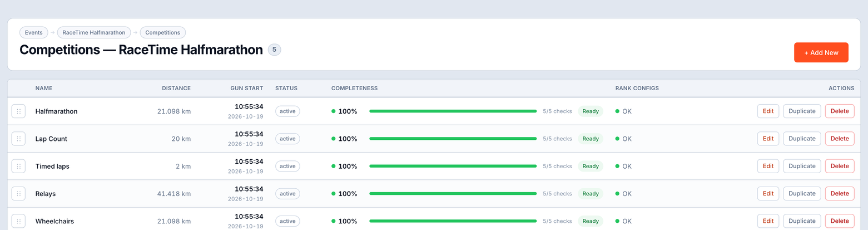Click the active status badge for Halfmarathon

point(287,111)
